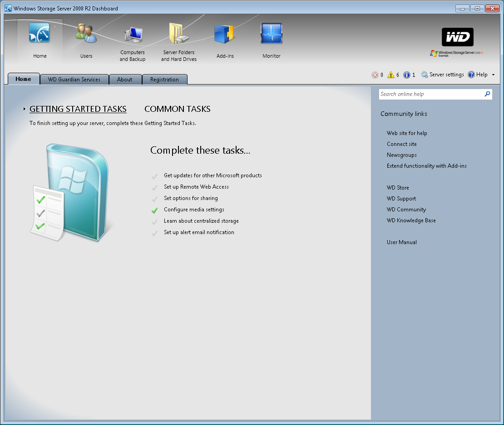Switch to WD Guardian Services tab
504x425 pixels.
(x=74, y=80)
